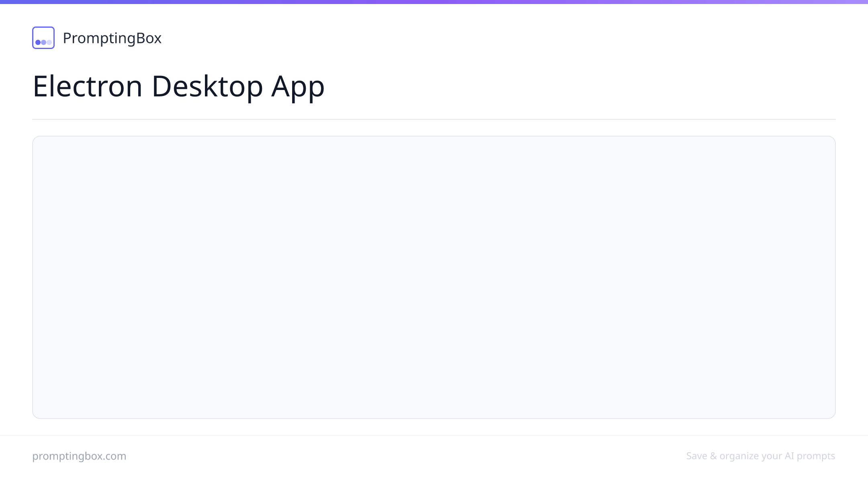Click the letter B in PromptingBox
Screen dimensions: 868x482
click(x=141, y=38)
